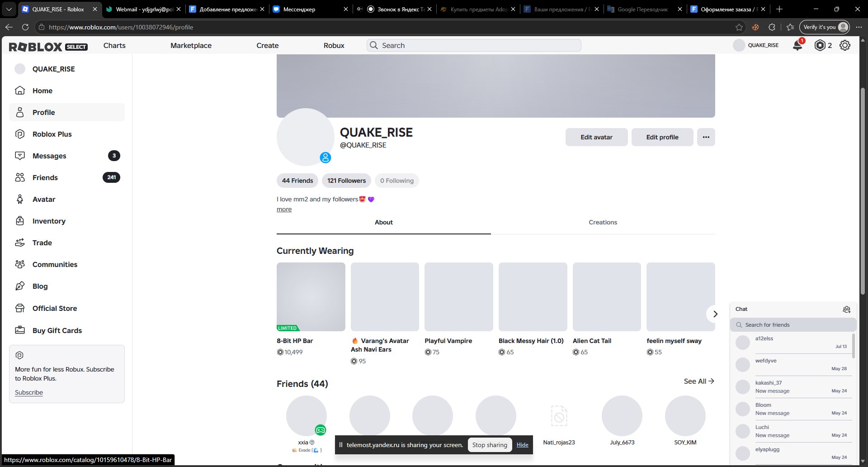This screenshot has height=467, width=868.
Task: Click the green in-game badge on xxia's avatar
Action: pos(321,430)
